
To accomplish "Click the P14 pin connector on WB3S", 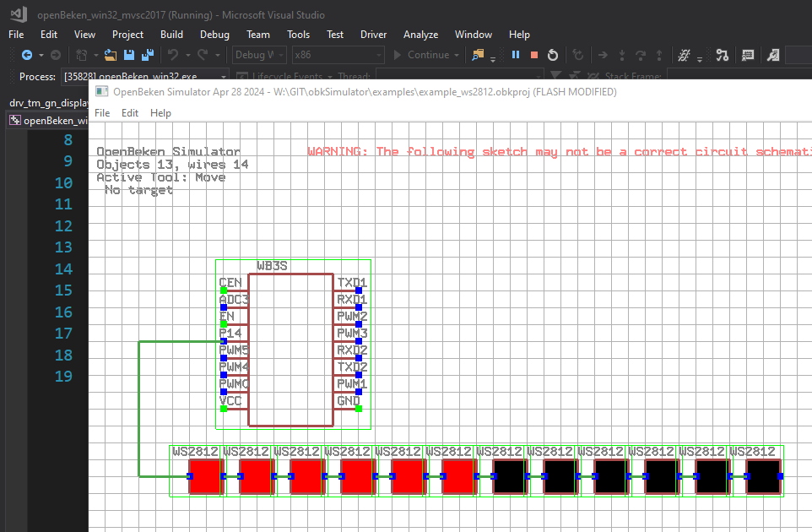I will tap(224, 341).
